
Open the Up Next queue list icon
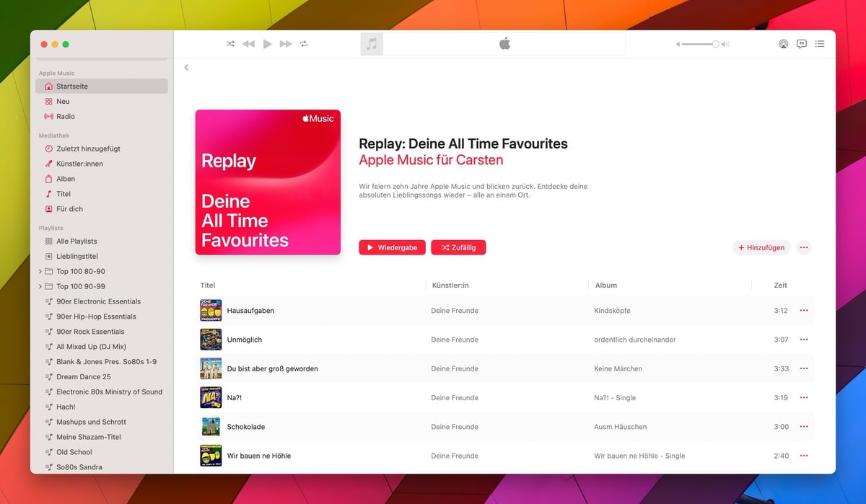click(820, 44)
